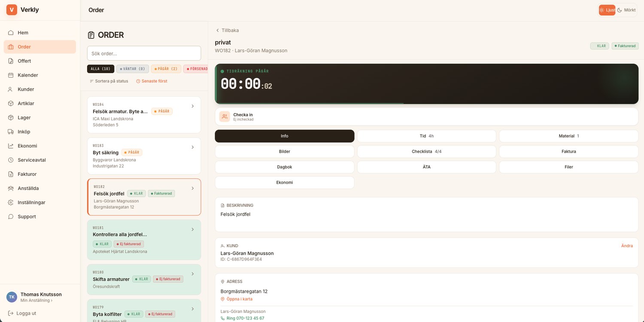
Task: Open Inköp via its truck icon
Action: pos(11,132)
